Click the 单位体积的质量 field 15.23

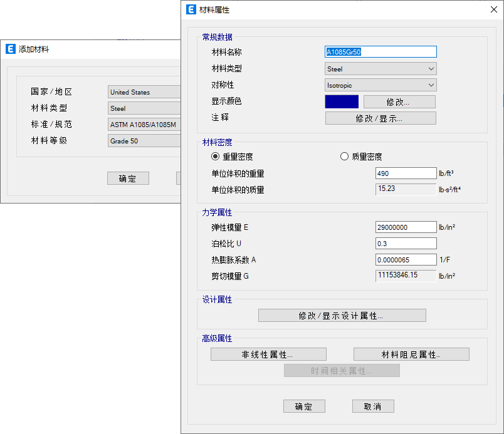tap(406, 189)
